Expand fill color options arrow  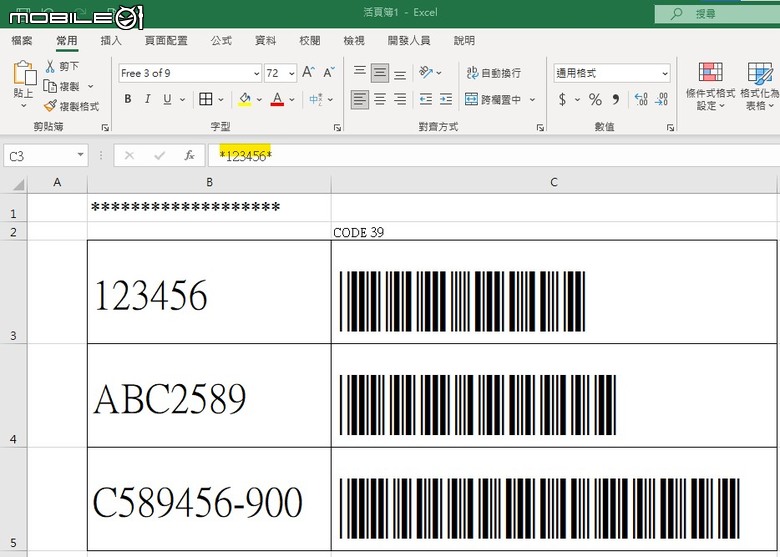[x=259, y=99]
